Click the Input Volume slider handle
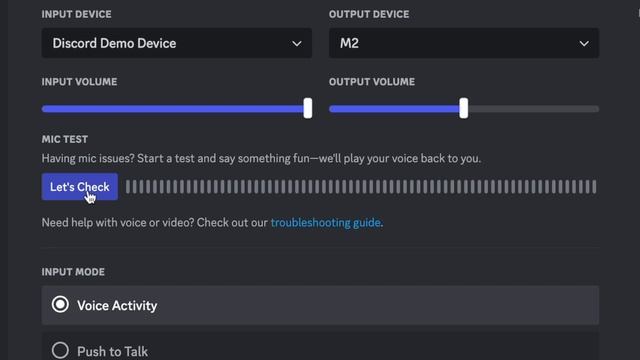The height and width of the screenshot is (360, 640). [308, 108]
